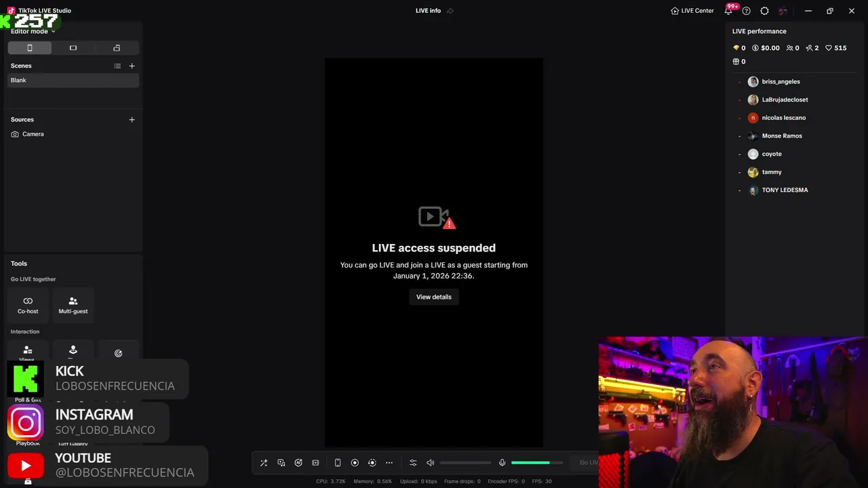Mute the speaker output icon
Image resolution: width=868 pixels, height=488 pixels.
click(x=430, y=463)
